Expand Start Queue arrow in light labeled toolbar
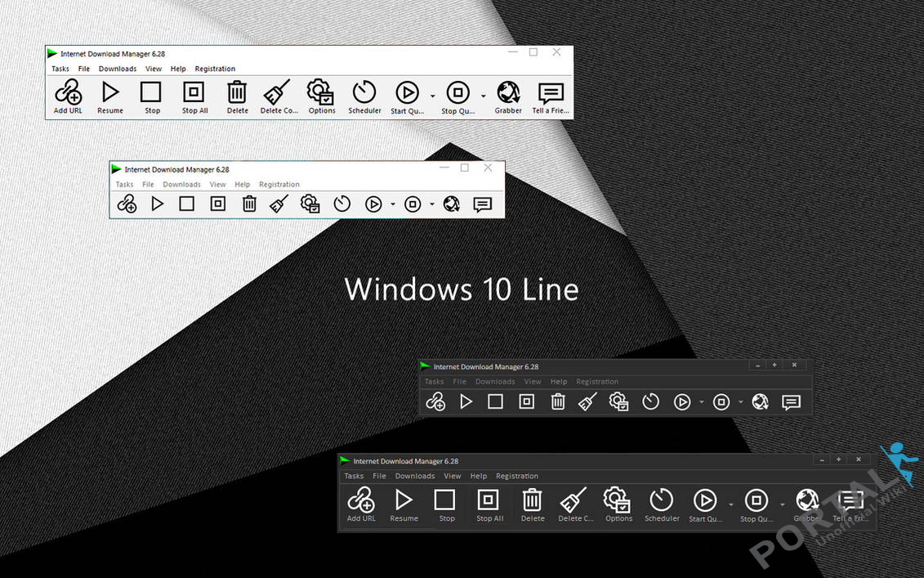 432,96
